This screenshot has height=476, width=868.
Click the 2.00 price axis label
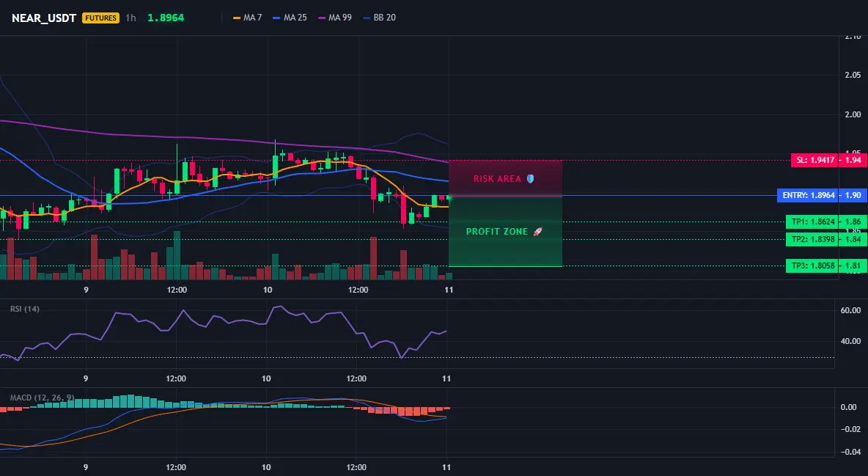coord(853,114)
